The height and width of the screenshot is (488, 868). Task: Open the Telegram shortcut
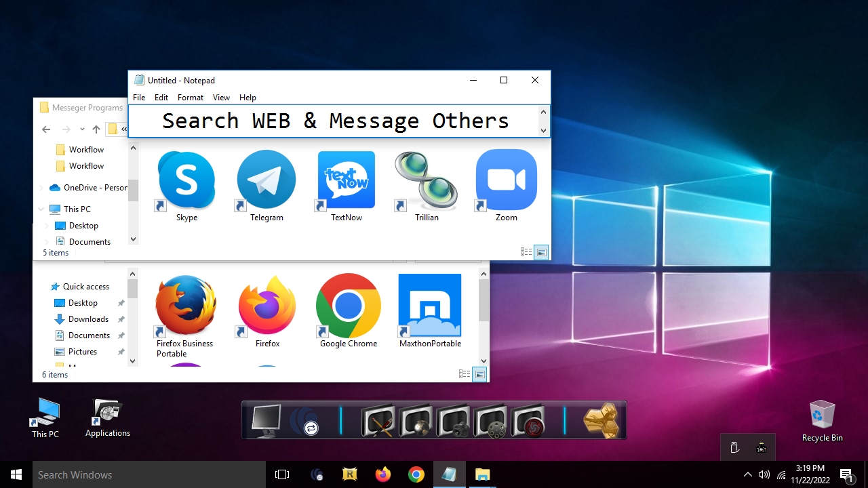tap(267, 181)
